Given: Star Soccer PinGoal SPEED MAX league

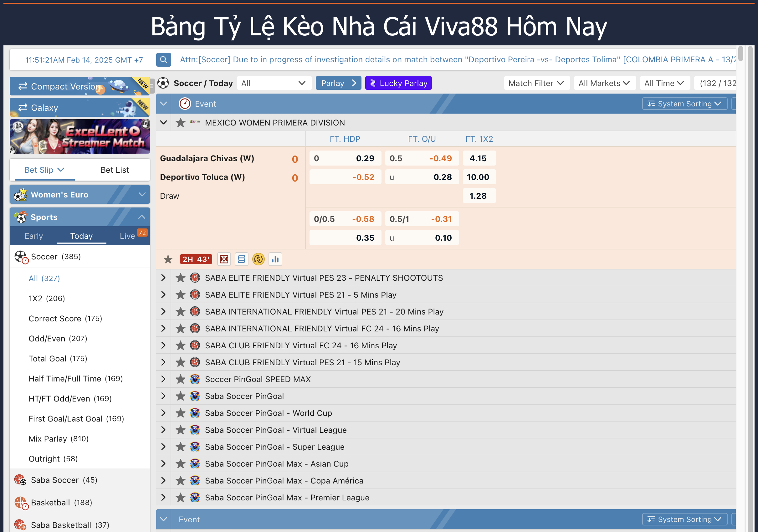Looking at the screenshot, I should point(180,379).
